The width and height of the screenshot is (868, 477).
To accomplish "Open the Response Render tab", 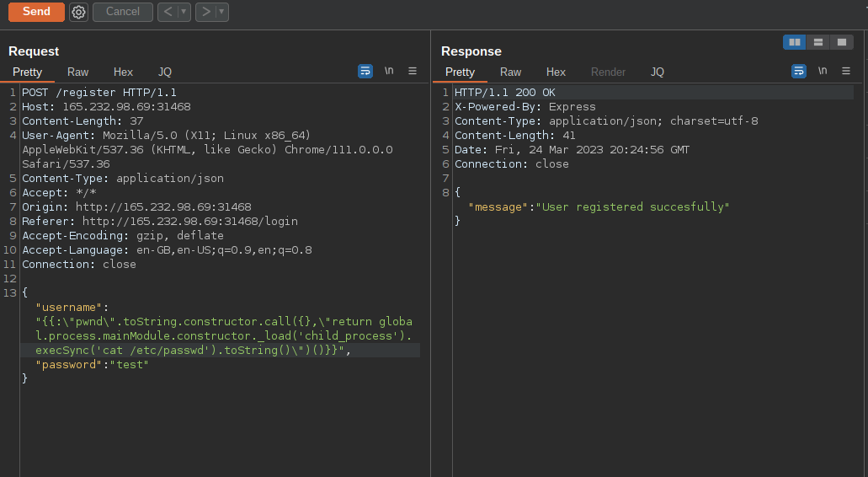I will pyautogui.click(x=608, y=72).
